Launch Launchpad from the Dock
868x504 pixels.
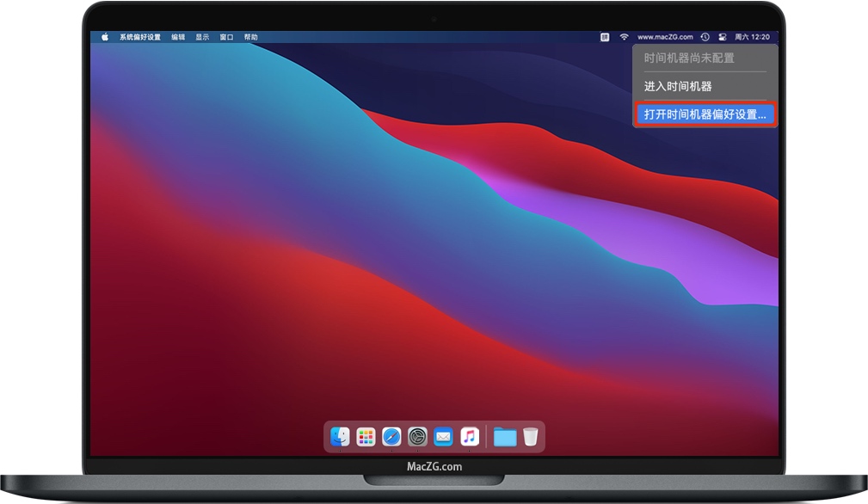click(x=366, y=437)
